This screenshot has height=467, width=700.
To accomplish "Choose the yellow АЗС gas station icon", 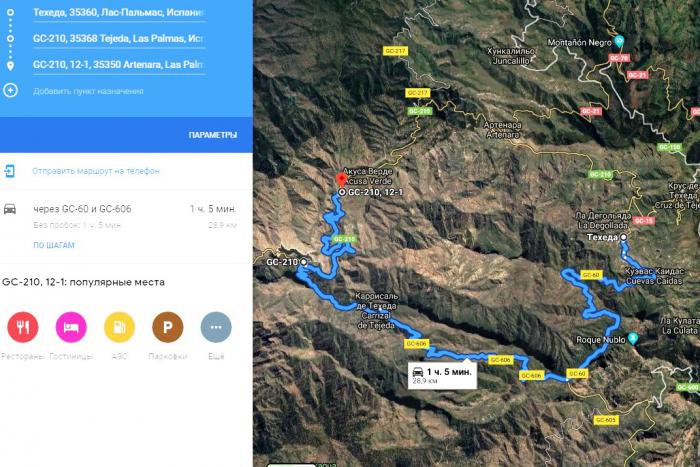I will 119,327.
